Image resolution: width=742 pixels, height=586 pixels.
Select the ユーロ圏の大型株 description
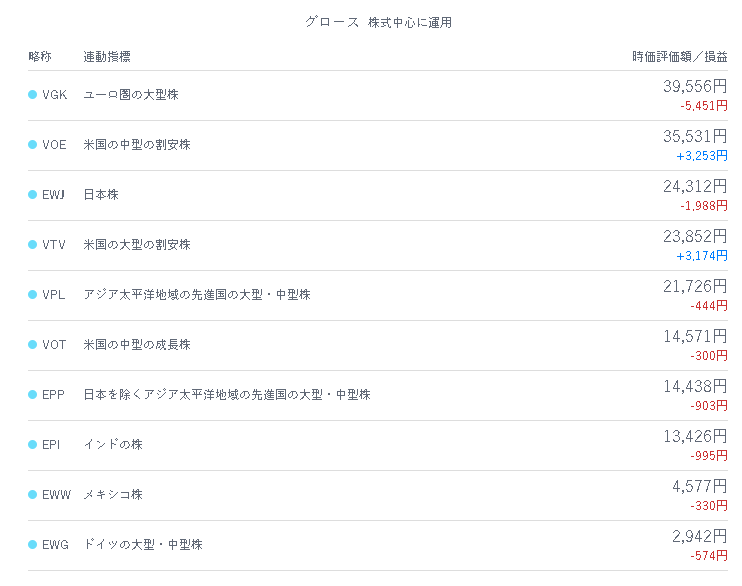131,95
